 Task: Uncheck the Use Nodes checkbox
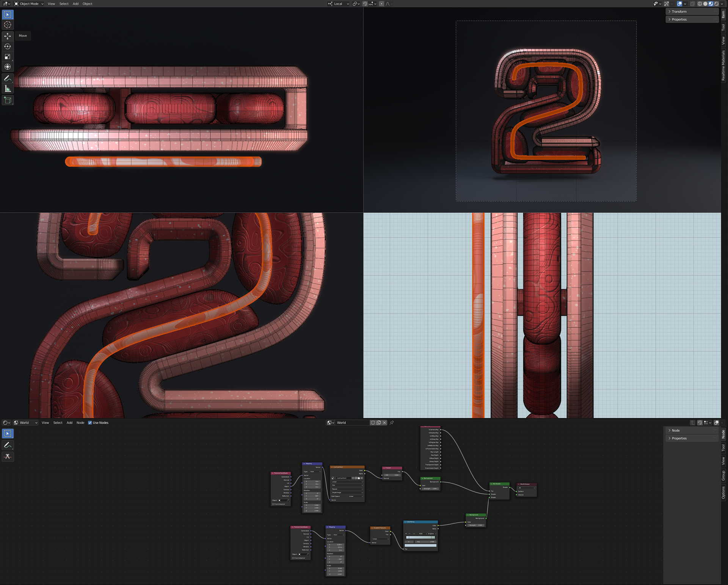[90, 422]
